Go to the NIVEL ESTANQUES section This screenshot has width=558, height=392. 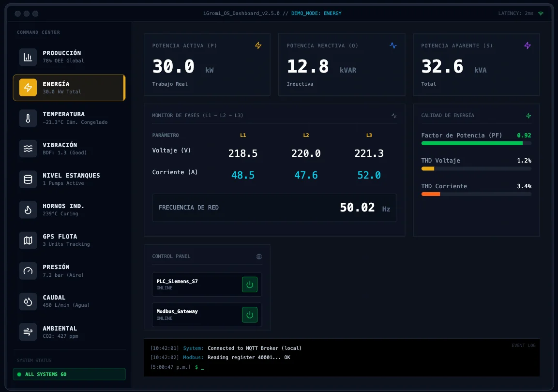tap(69, 179)
